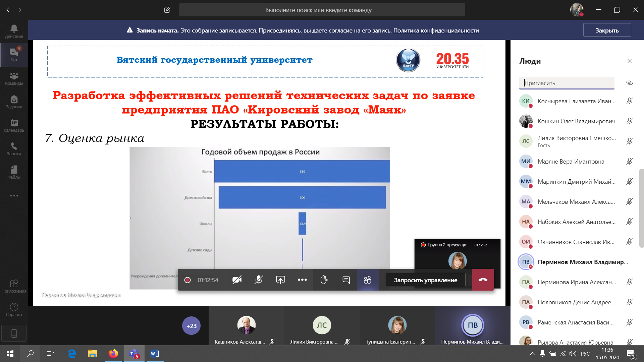Select Тупицына Екатерина participant tile
The width and height of the screenshot is (644, 362).
point(397,325)
